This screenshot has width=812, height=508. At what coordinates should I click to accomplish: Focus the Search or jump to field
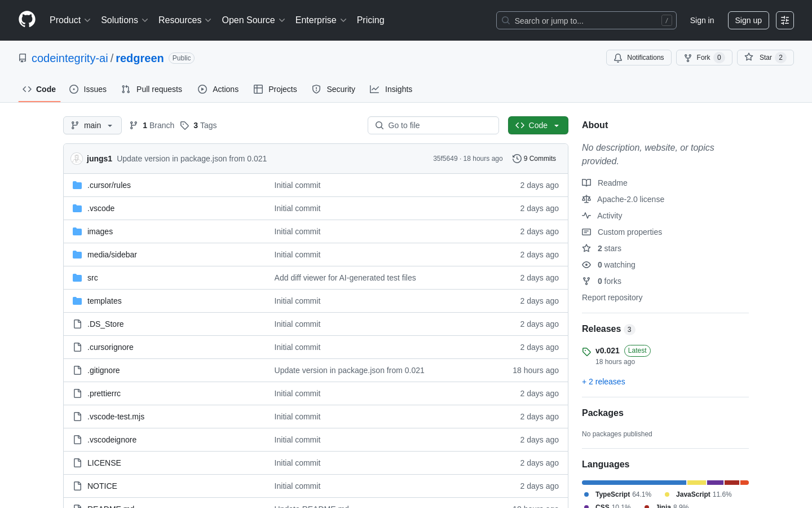[x=586, y=20]
